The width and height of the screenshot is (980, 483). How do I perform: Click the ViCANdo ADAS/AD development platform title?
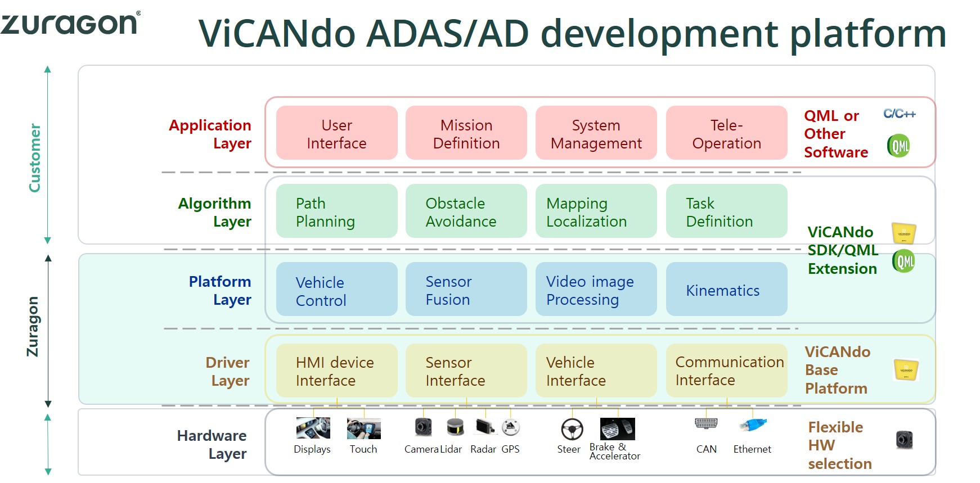(x=573, y=34)
